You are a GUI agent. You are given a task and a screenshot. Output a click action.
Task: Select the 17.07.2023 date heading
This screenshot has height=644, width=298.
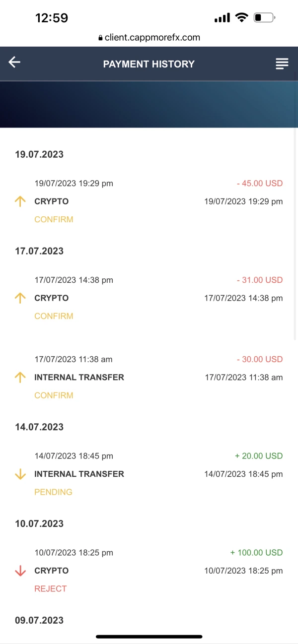39,251
